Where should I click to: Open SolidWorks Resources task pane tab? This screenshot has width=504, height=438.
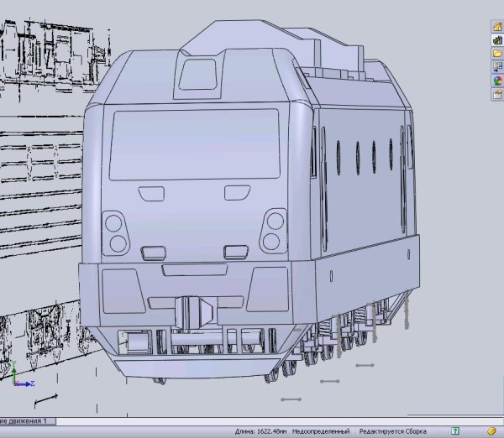pos(497,27)
